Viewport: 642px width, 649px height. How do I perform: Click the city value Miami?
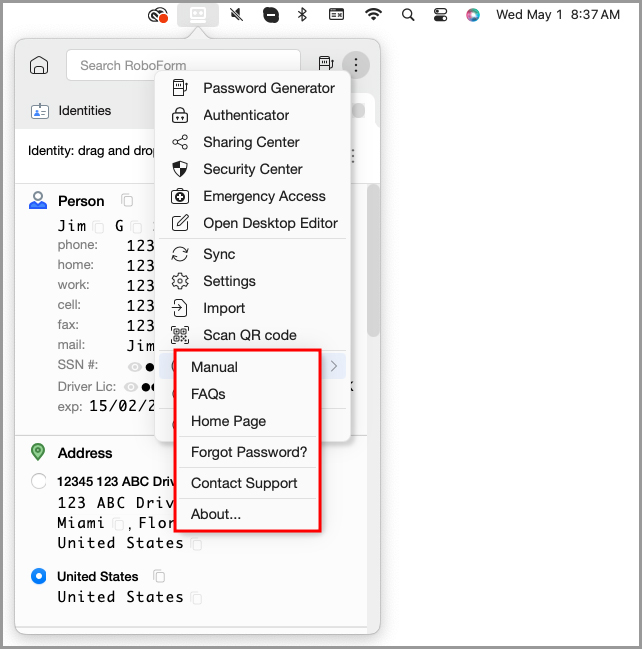pos(81,523)
